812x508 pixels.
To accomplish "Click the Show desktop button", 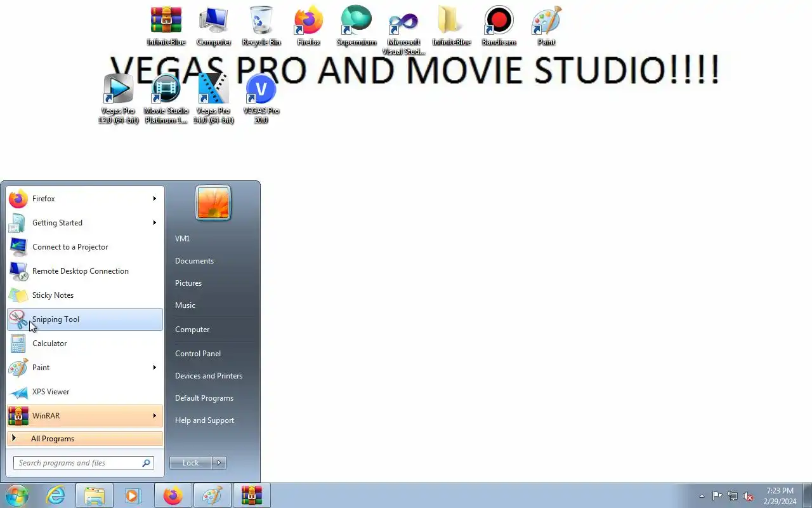I will coord(808,495).
